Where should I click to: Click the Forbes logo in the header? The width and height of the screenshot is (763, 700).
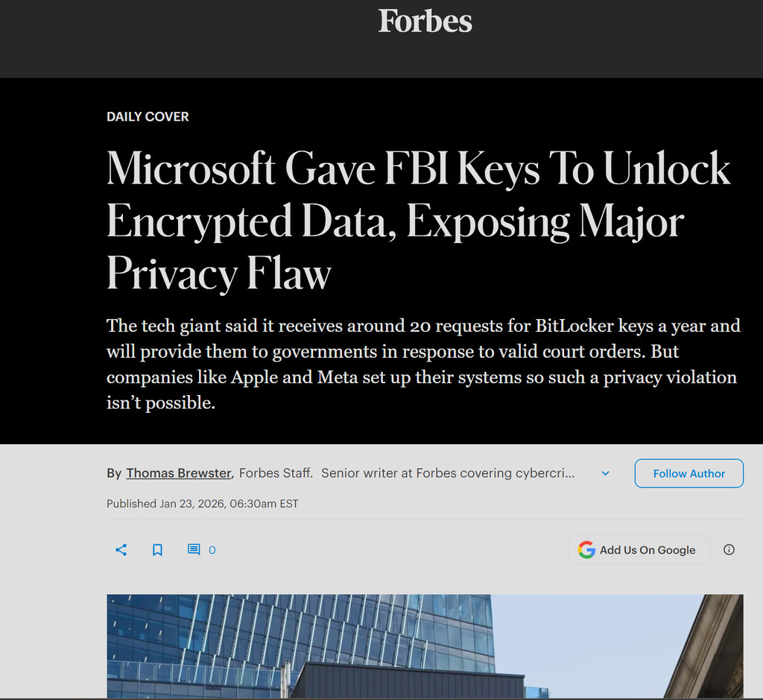click(x=425, y=22)
